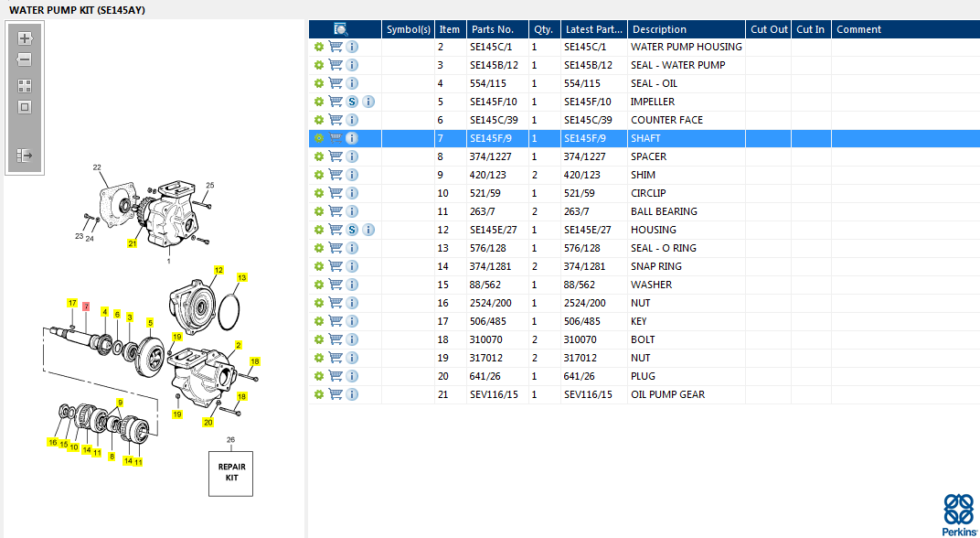Click the search icon in the table header
Viewport: 980px width, 538px height.
point(341,29)
